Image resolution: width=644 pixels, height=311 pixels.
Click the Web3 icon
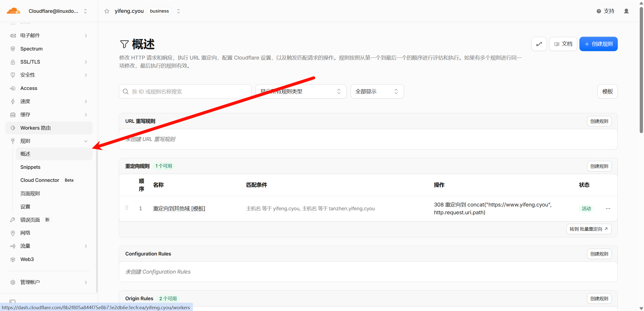[x=13, y=259]
